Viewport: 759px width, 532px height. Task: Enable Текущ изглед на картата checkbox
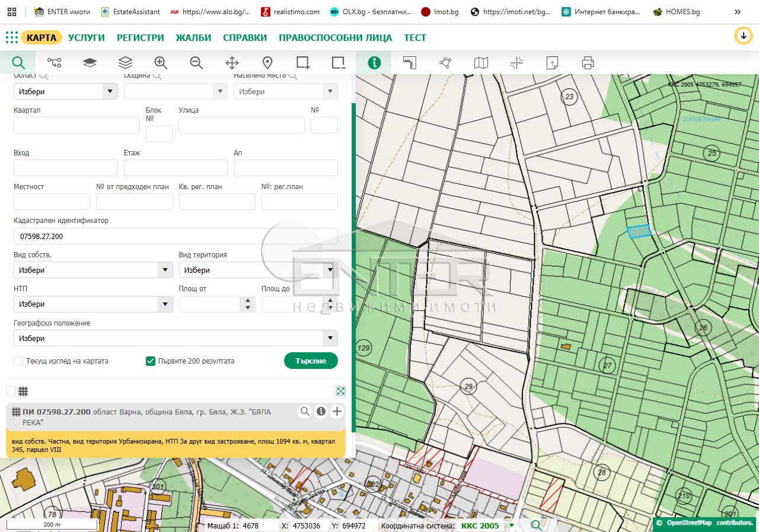pos(18,361)
